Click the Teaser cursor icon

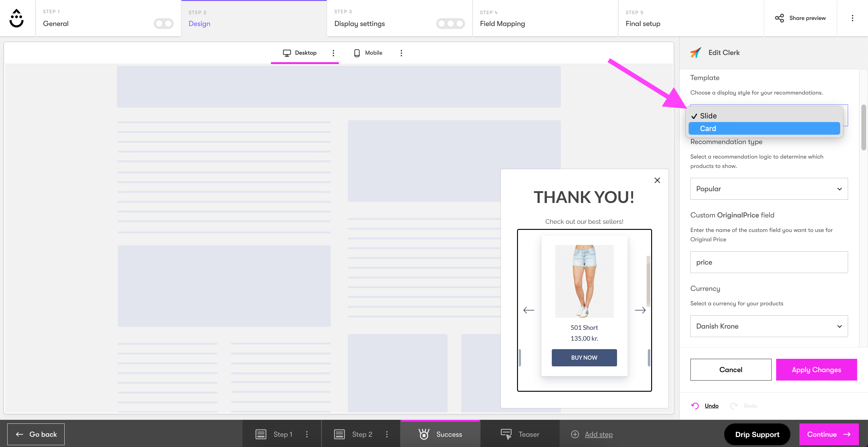tap(506, 434)
